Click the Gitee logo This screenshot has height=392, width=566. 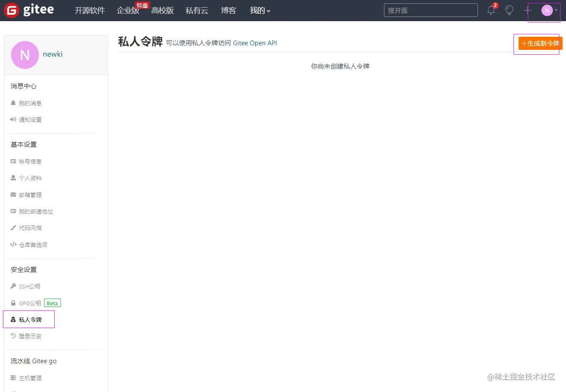[x=29, y=10]
